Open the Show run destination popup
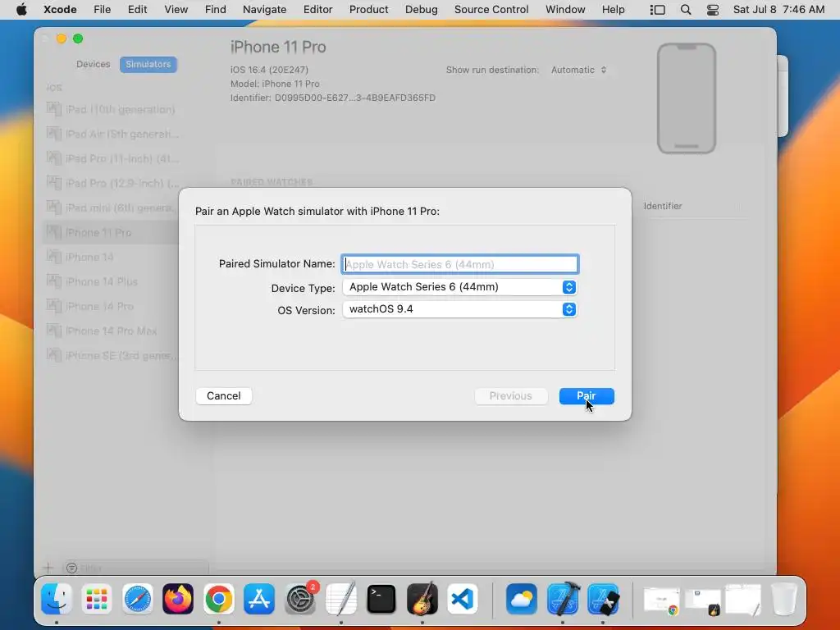 [x=578, y=71]
